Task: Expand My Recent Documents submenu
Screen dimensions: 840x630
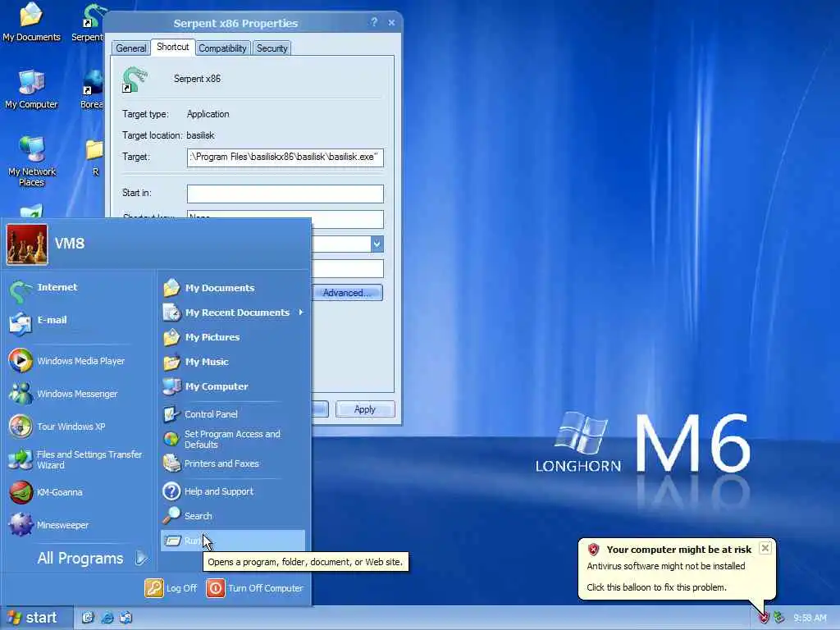Action: click(x=233, y=313)
